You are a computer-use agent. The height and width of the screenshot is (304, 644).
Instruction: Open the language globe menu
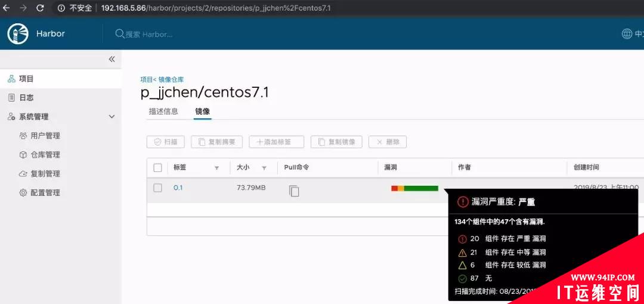(627, 33)
